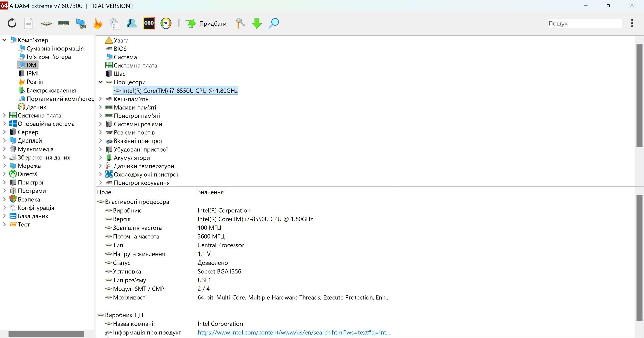Expand the Сервер tree node
This screenshot has height=338, width=644.
5,132
